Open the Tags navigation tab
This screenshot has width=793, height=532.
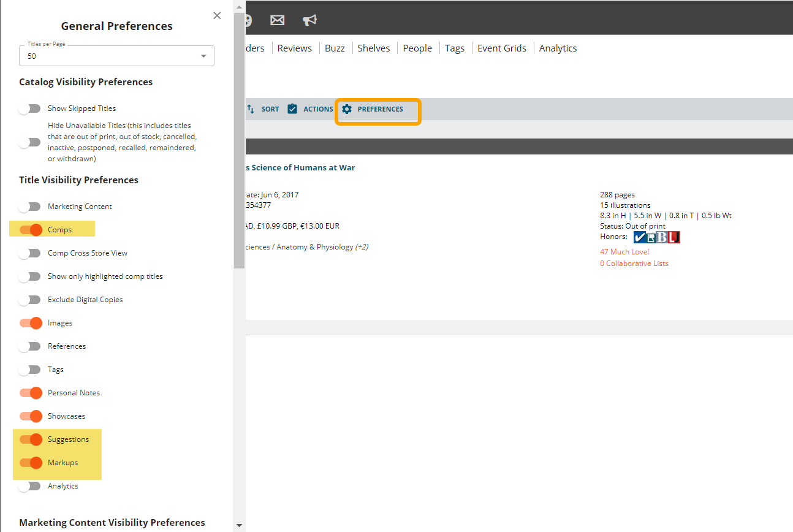click(x=455, y=48)
